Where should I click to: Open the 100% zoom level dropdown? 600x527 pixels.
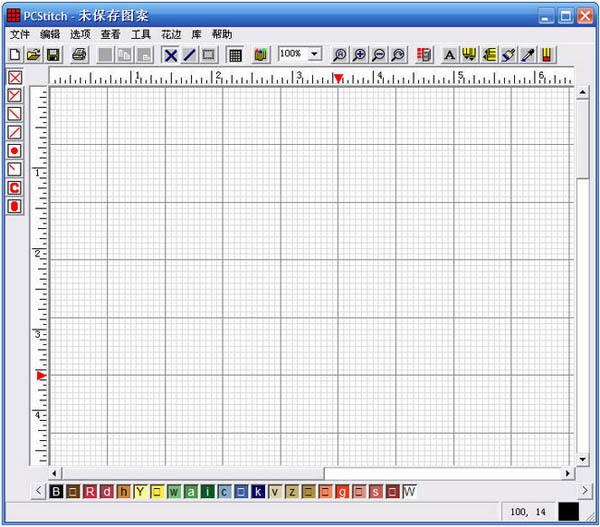[x=315, y=54]
